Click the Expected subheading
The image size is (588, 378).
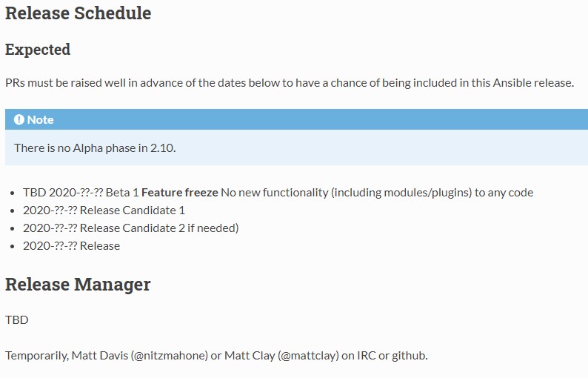pyautogui.click(x=38, y=50)
